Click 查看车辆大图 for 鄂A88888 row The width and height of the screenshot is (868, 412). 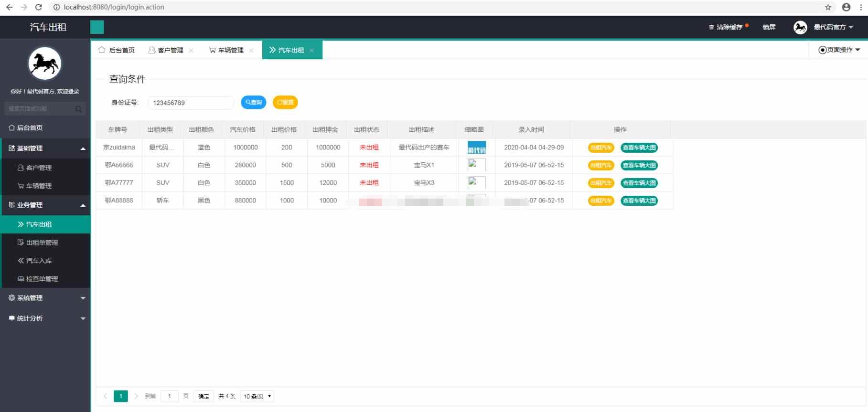point(639,201)
